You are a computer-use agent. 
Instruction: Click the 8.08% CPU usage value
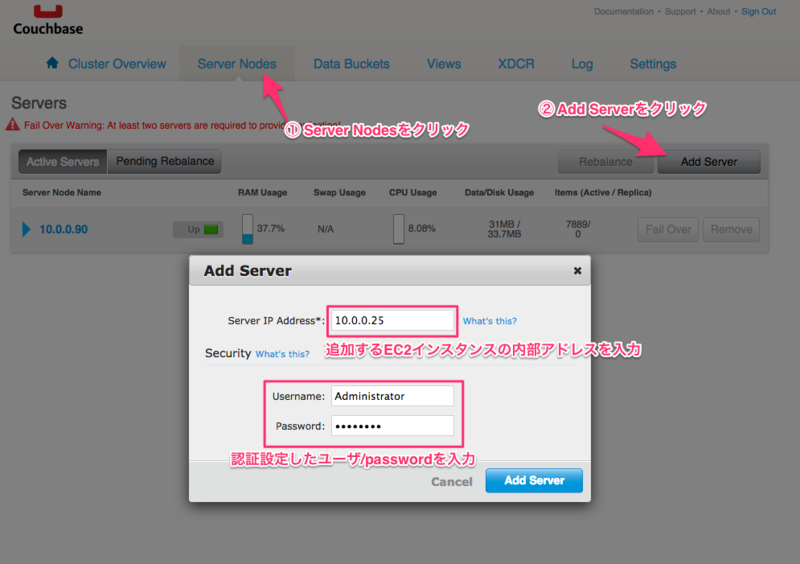[x=421, y=228]
